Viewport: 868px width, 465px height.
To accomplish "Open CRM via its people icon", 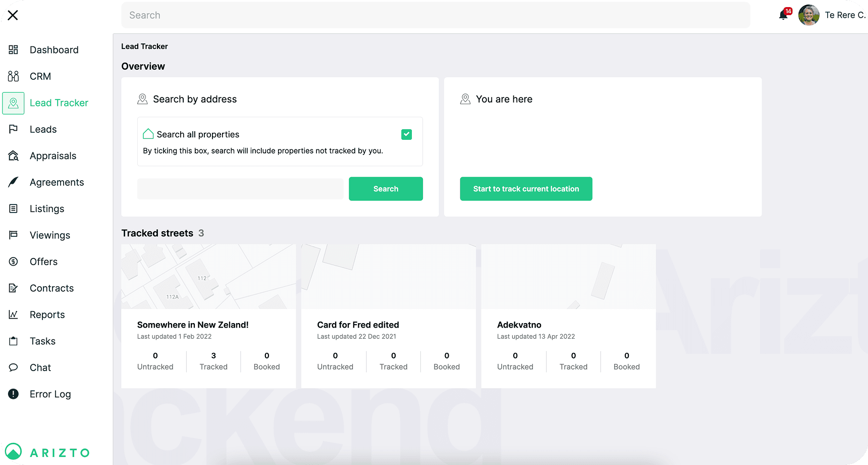I will pyautogui.click(x=14, y=76).
